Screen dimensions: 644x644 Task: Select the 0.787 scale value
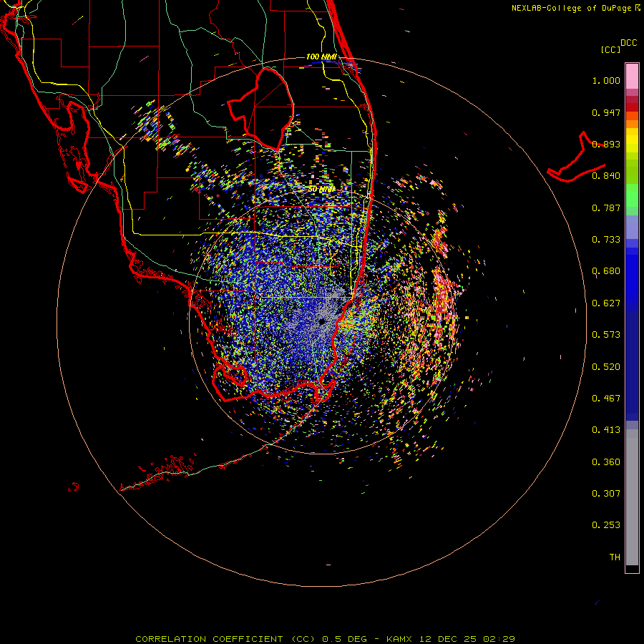606,208
